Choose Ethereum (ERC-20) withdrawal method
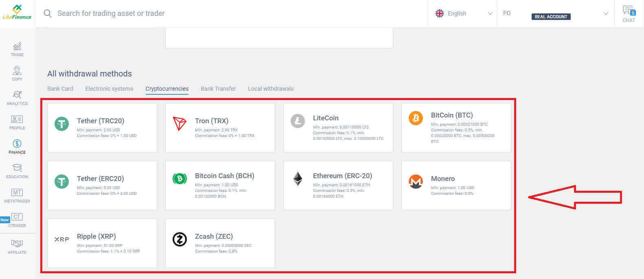This screenshot has height=279, width=644. pyautogui.click(x=338, y=185)
